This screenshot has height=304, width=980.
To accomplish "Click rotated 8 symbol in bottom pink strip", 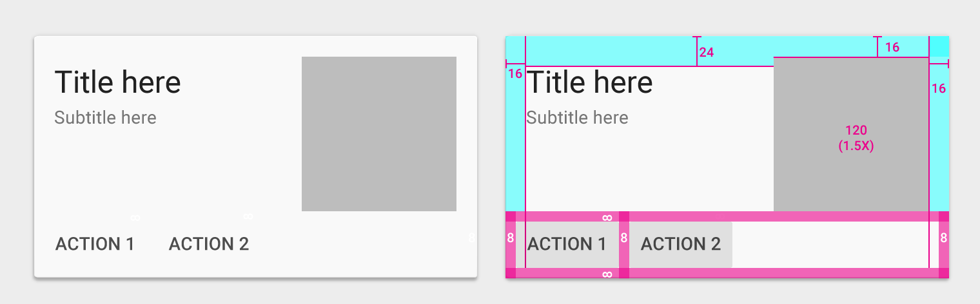I will point(607,274).
